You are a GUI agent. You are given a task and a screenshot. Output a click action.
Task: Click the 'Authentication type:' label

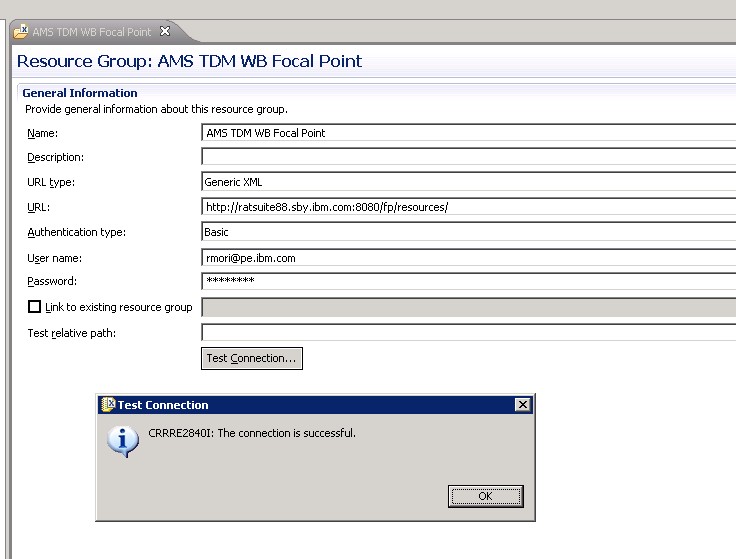pos(77,232)
